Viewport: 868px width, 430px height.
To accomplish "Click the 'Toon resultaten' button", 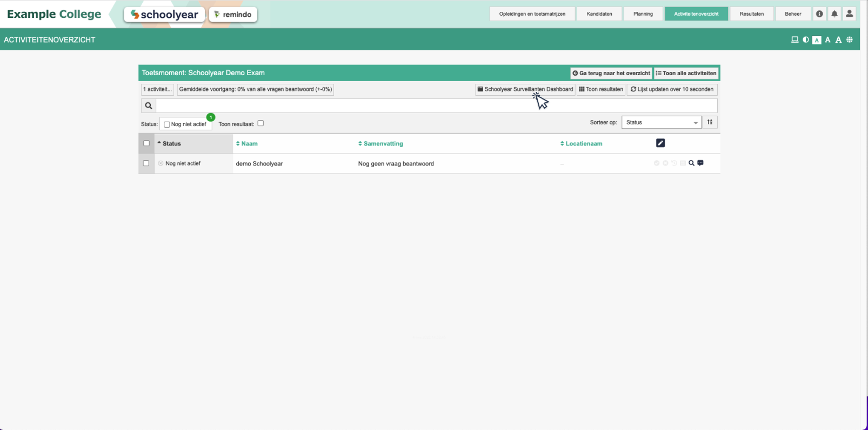I will (x=601, y=89).
